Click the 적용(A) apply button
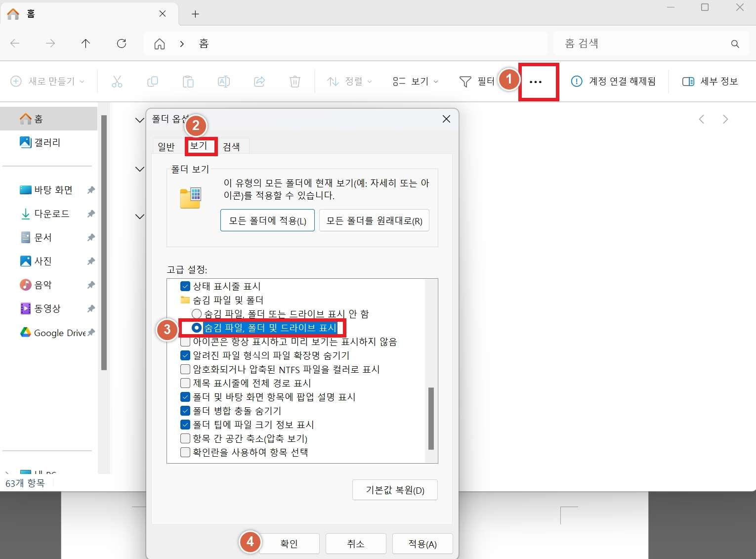The image size is (756, 559). point(422,544)
